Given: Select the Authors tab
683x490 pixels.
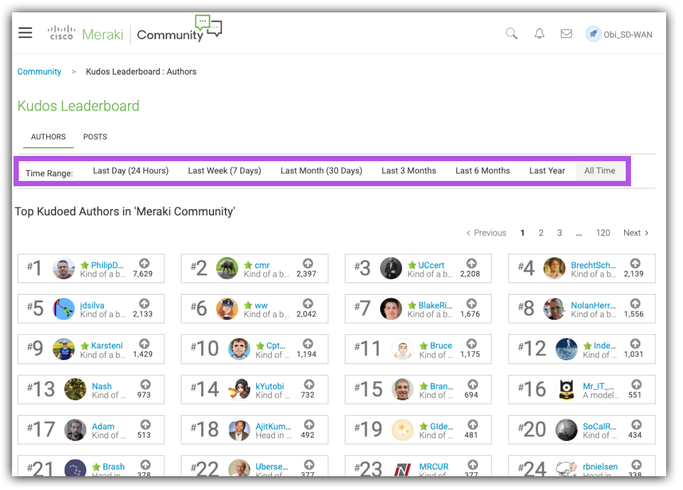Looking at the screenshot, I should (48, 137).
